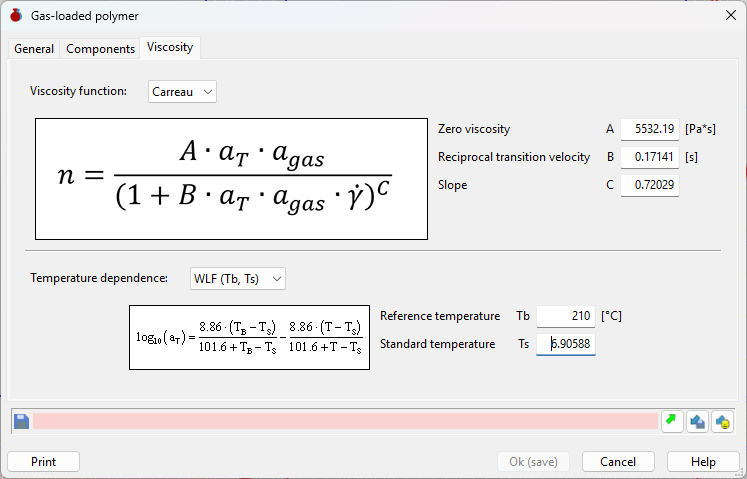This screenshot has height=479, width=747.
Task: Click the Zero viscosity A input field
Action: point(650,129)
